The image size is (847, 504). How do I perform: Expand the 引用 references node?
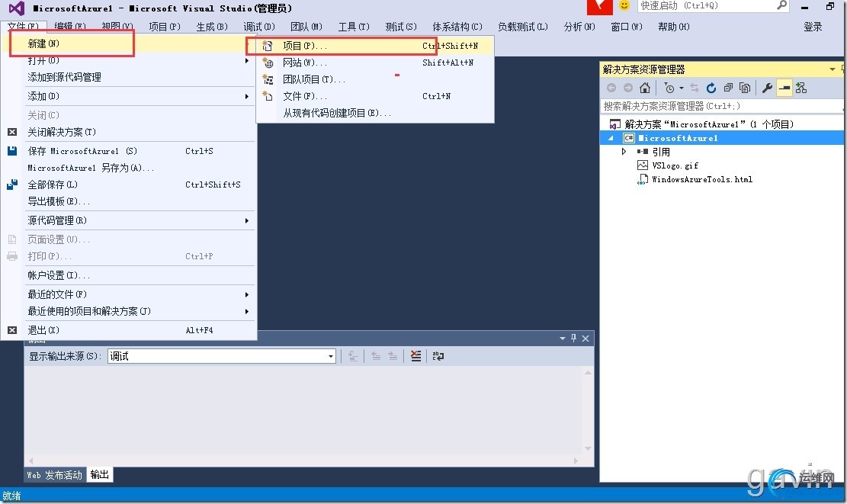(x=624, y=152)
